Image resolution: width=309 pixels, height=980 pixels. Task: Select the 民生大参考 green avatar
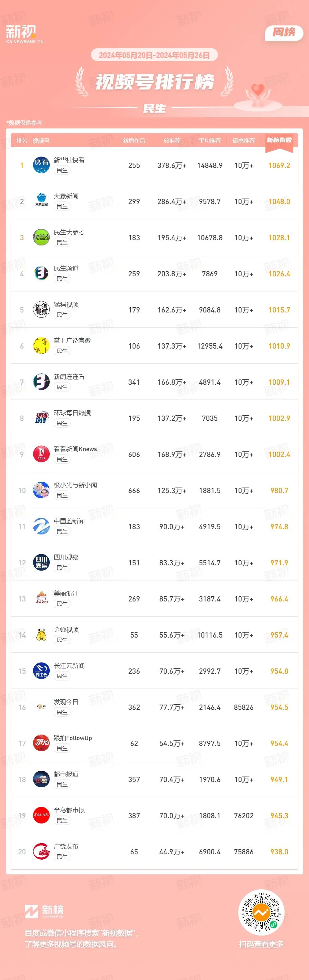41,237
